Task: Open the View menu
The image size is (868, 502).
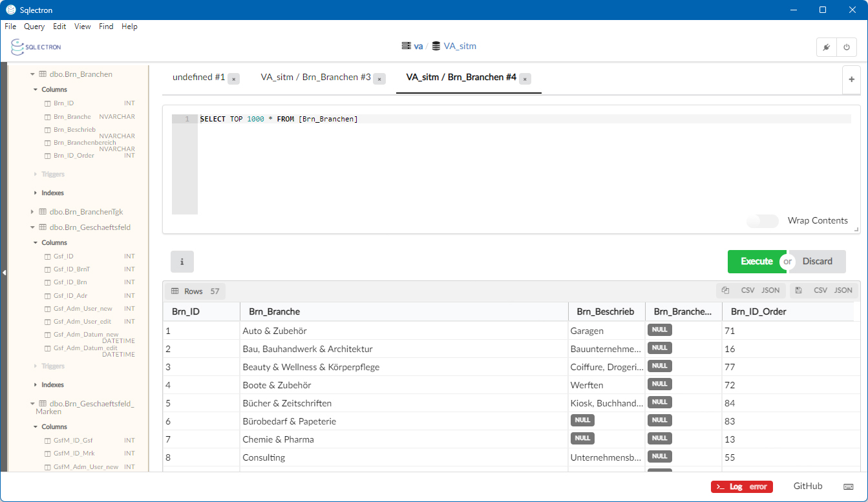Action: (83, 26)
